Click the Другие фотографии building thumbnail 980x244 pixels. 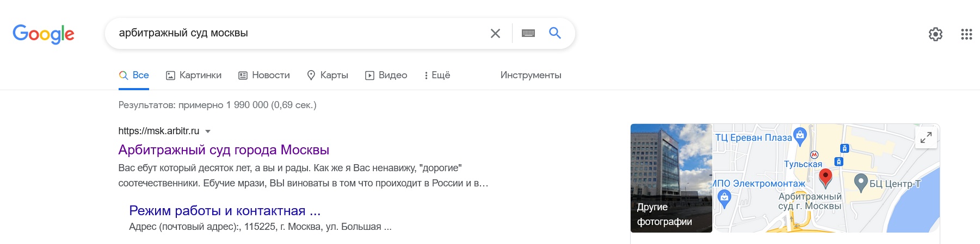pyautogui.click(x=671, y=178)
